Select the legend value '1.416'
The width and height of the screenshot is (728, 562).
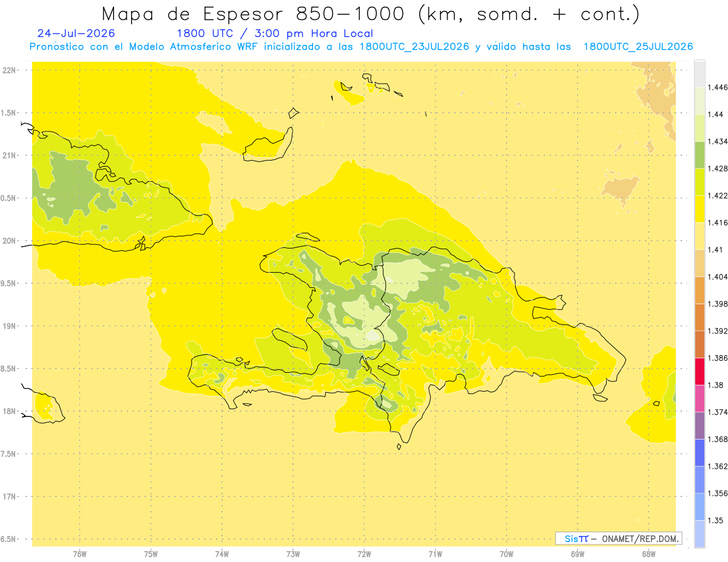718,222
